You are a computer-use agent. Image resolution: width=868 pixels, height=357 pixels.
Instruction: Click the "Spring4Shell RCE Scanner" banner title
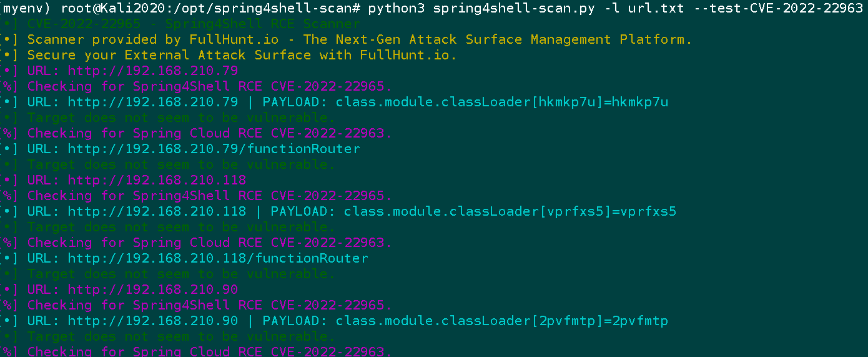point(262,24)
